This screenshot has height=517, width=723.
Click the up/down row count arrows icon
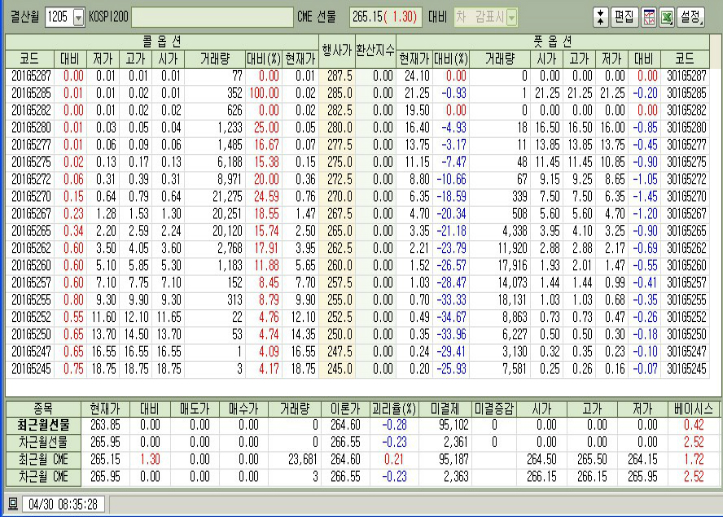pyautogui.click(x=600, y=17)
